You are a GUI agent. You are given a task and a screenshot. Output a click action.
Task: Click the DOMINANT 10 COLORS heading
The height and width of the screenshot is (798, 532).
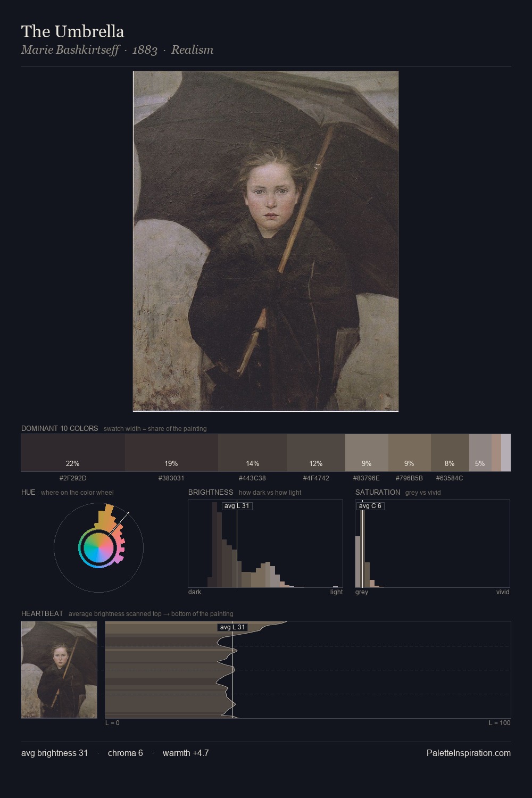click(60, 428)
